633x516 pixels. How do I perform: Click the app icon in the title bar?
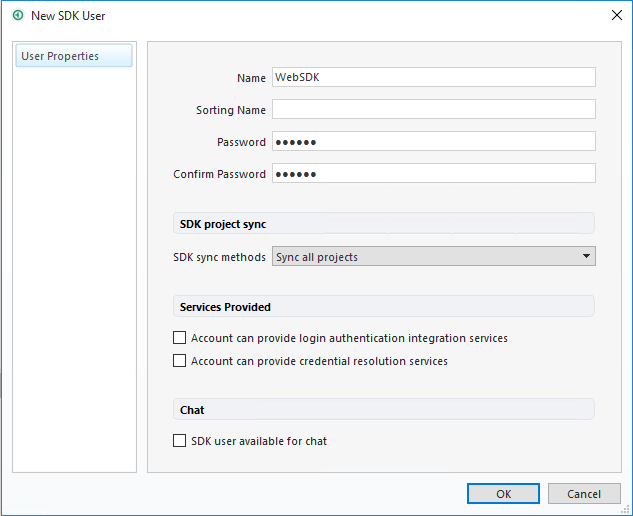click(x=18, y=16)
